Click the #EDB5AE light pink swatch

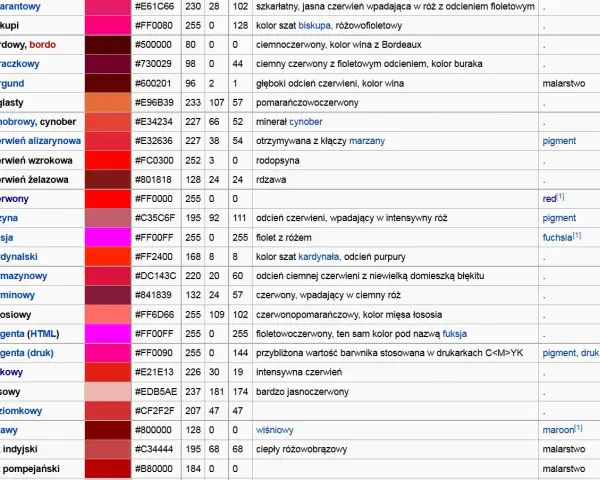tap(108, 392)
